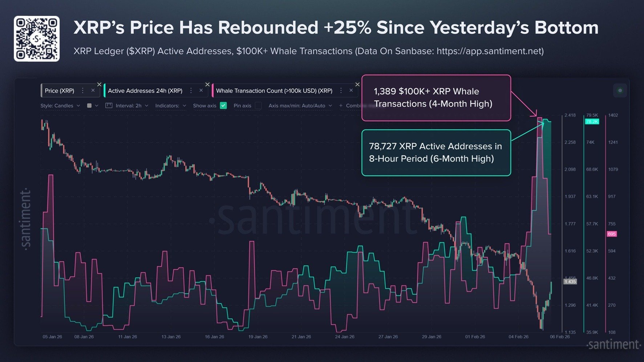This screenshot has width=644, height=362.
Task: Enable the Pin axis checkbox
Action: click(258, 105)
